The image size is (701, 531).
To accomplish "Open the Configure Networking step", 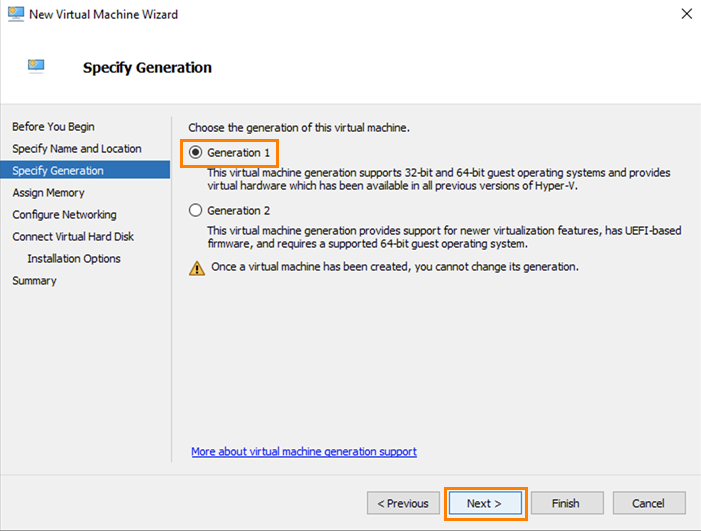I will pyautogui.click(x=64, y=215).
